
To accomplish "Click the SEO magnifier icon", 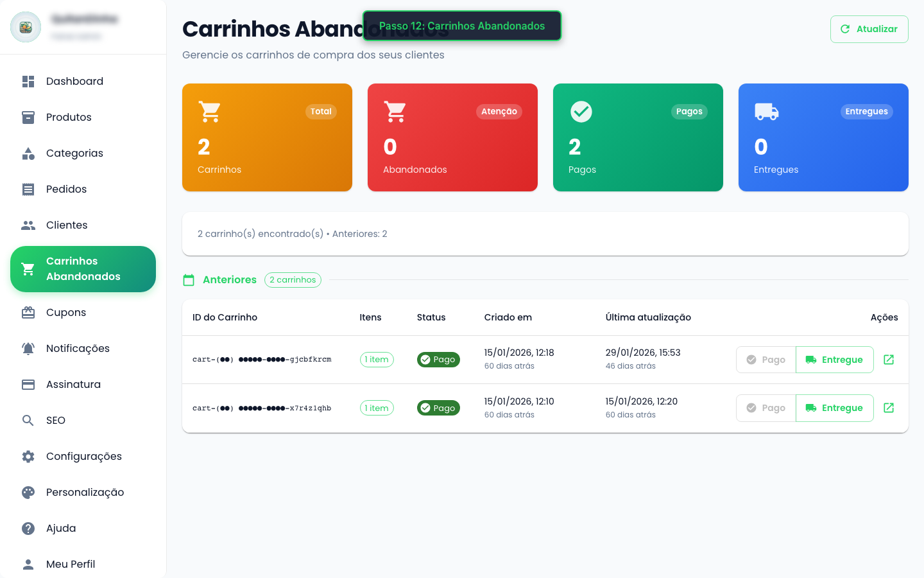I will pos(28,420).
